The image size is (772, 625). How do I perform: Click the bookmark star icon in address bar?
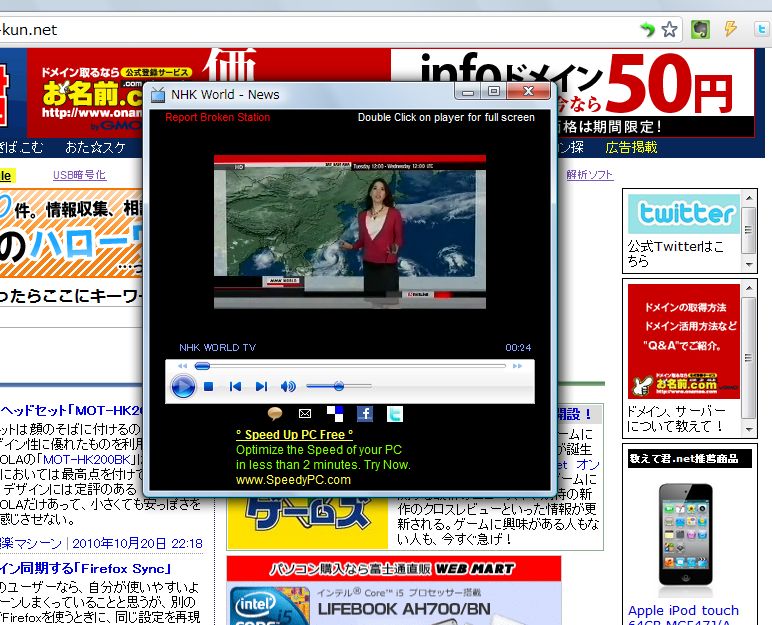(670, 29)
